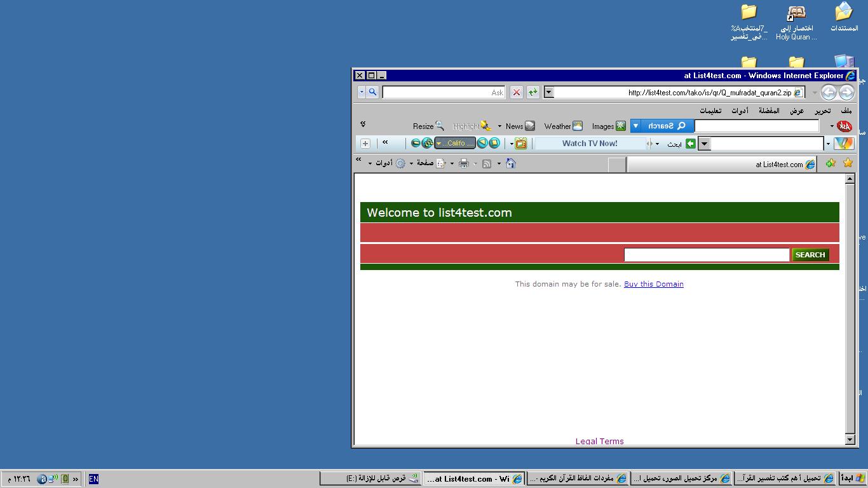
Task: Open the Home page icon
Action: coord(510,163)
